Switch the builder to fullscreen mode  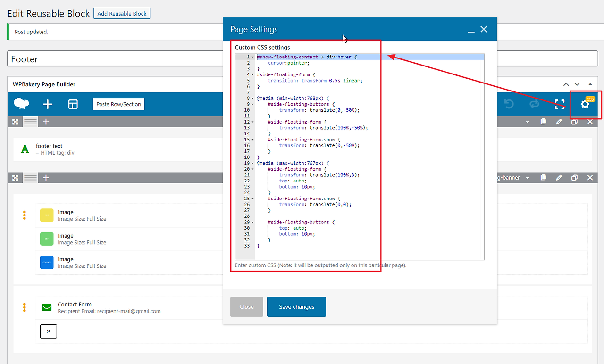coord(560,104)
